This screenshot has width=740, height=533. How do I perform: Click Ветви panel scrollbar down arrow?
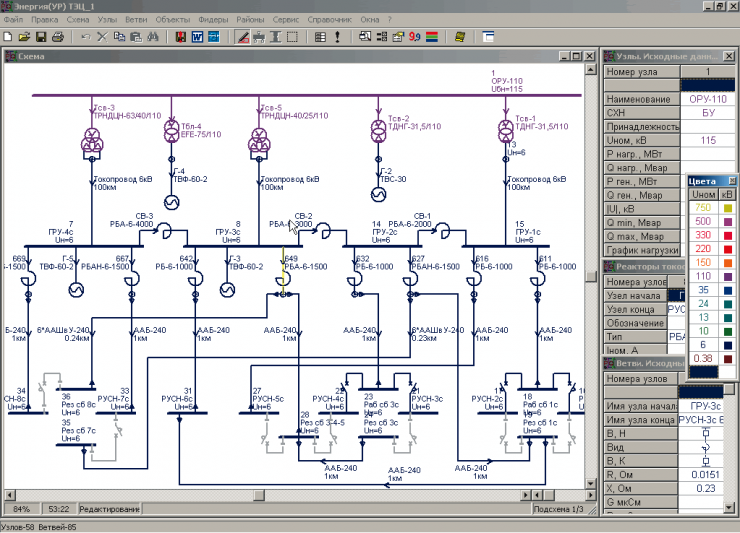pos(729,508)
